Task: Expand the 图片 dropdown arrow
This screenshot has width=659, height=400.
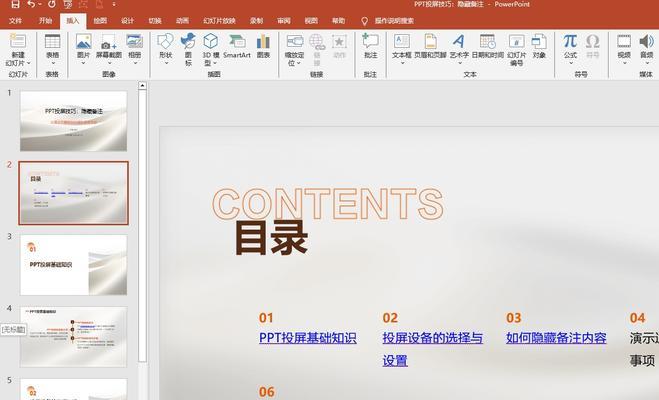Action: click(84, 63)
